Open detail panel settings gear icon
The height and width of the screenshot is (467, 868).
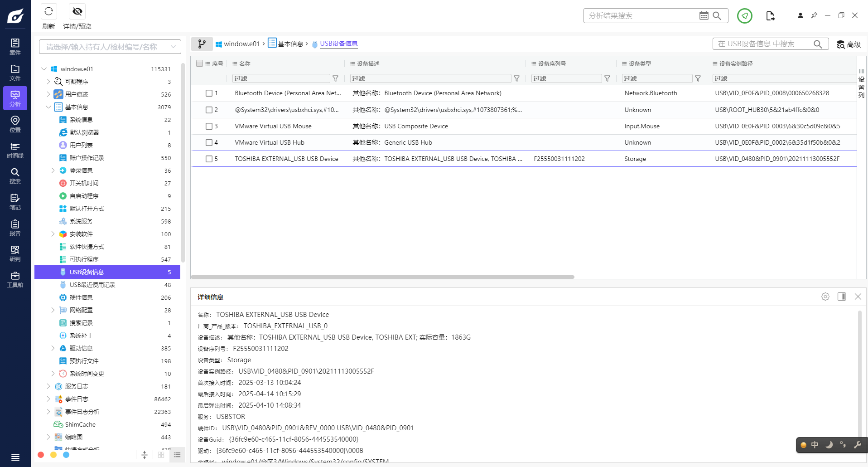click(x=825, y=297)
